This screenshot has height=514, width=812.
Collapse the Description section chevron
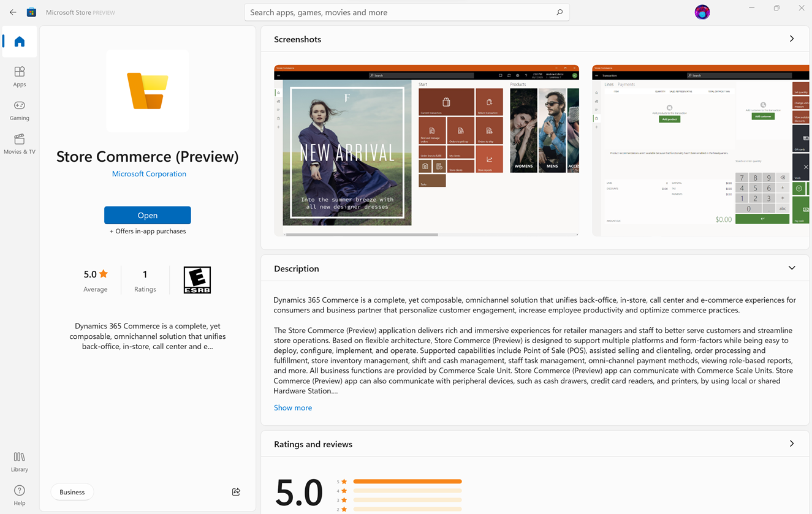pyautogui.click(x=792, y=268)
